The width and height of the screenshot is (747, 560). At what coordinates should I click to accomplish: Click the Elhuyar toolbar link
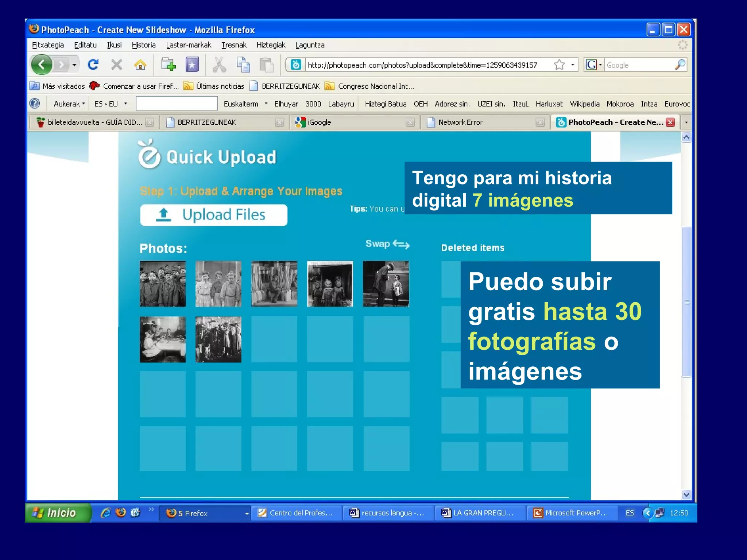(286, 104)
